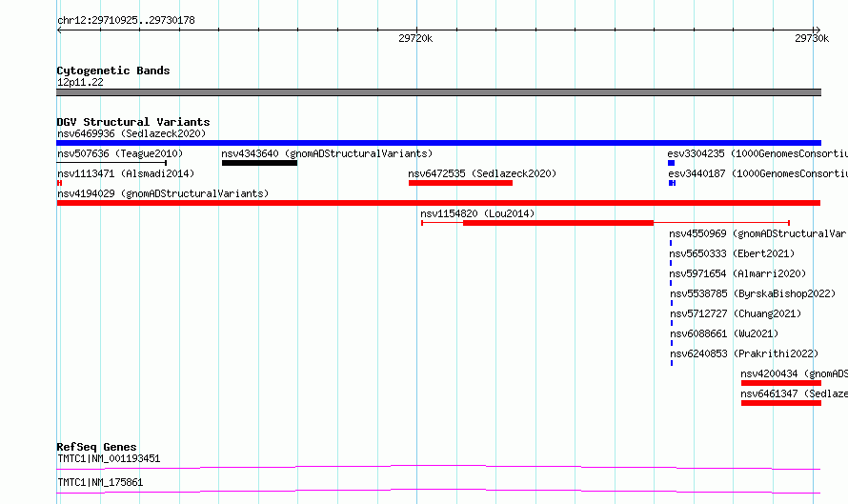Click the nsv6461347 red variant bar
This screenshot has height=504, width=848.
click(x=781, y=403)
